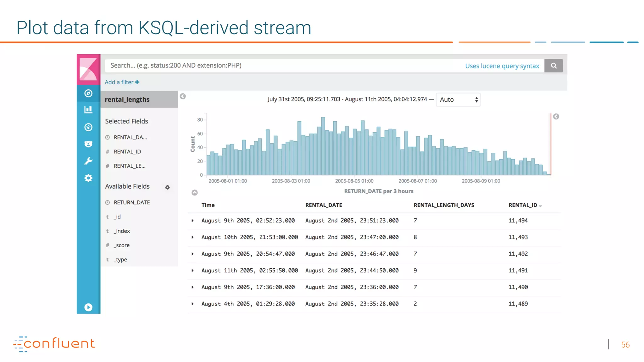This screenshot has width=644, height=362.
Task: Open the Management gear icon
Action: [x=88, y=178]
